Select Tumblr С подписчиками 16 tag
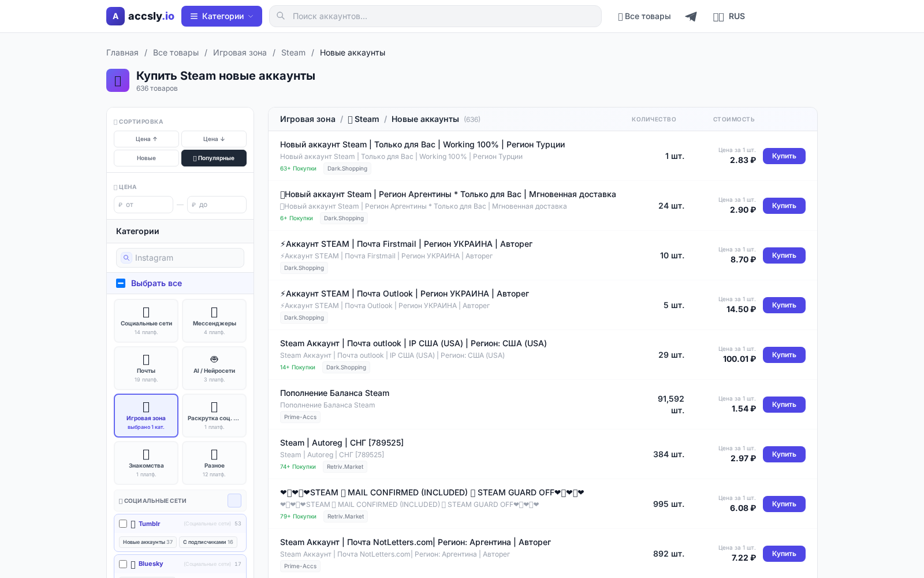The height and width of the screenshot is (578, 924). pyautogui.click(x=208, y=542)
